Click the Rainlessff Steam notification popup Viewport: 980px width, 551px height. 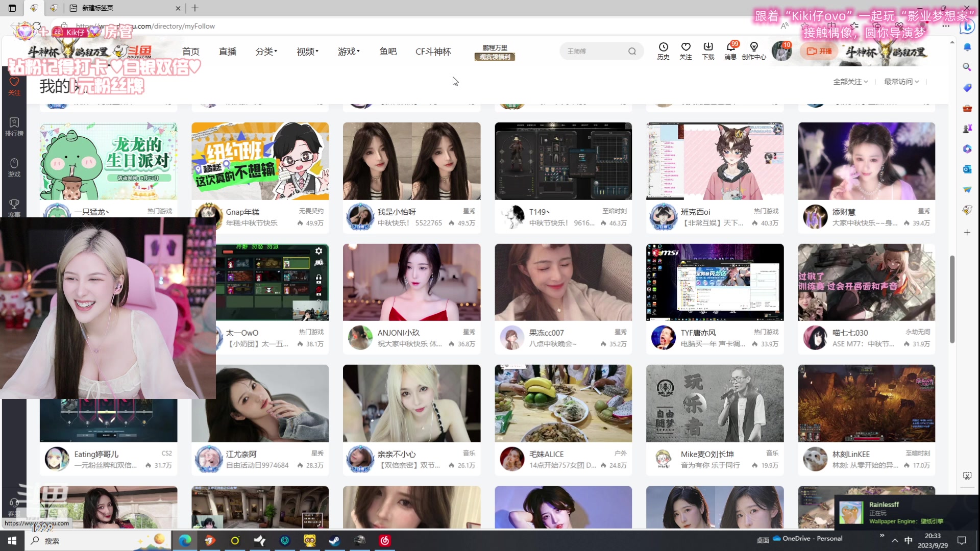[906, 512]
